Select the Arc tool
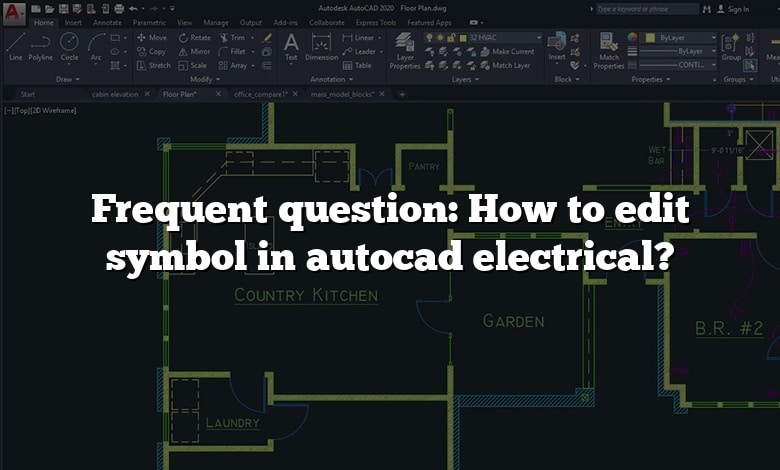Image resolution: width=780 pixels, height=470 pixels. [96, 47]
